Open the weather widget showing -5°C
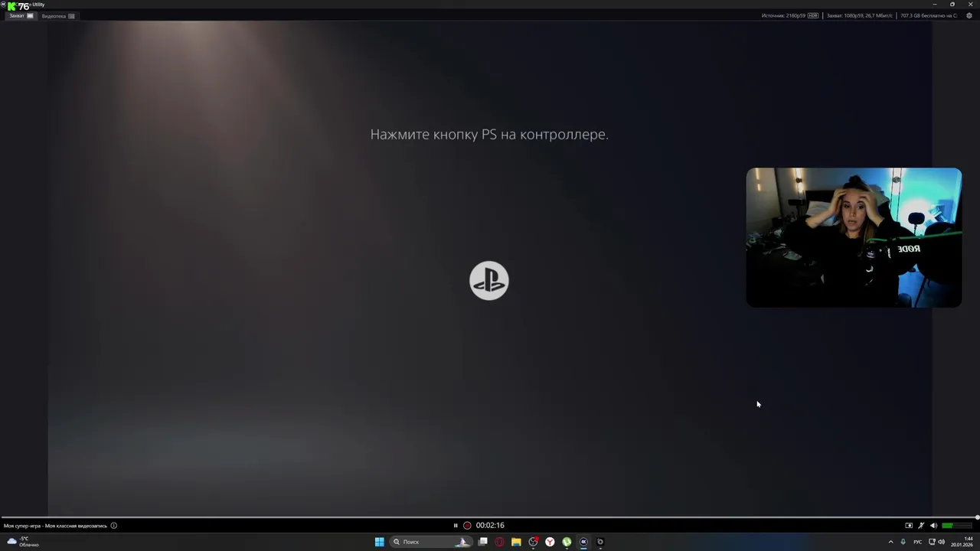Screen dimensions: 980x551 [23, 542]
